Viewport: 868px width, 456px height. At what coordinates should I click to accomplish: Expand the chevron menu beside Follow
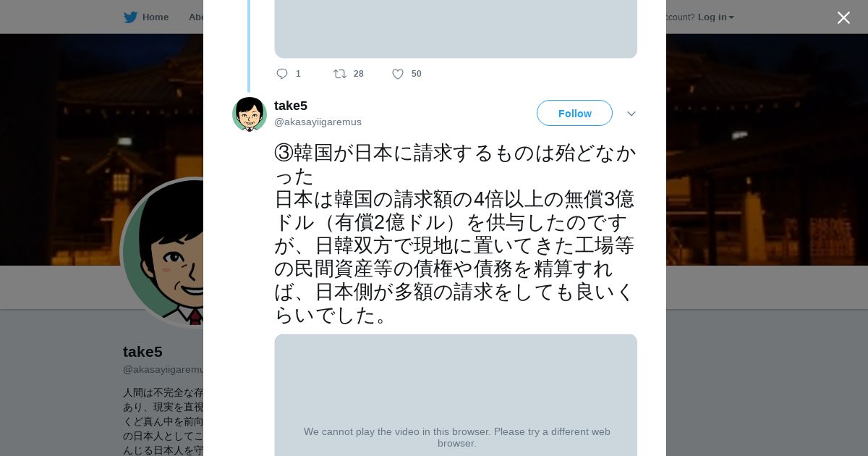pos(631,114)
